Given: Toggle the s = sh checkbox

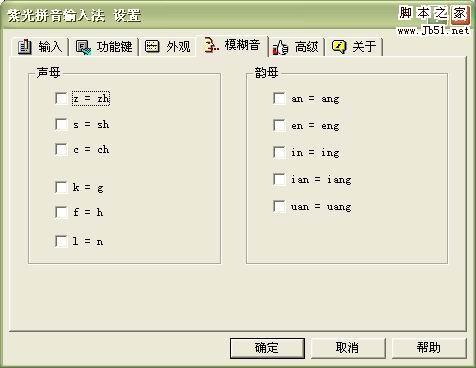Looking at the screenshot, I should click(x=61, y=124).
